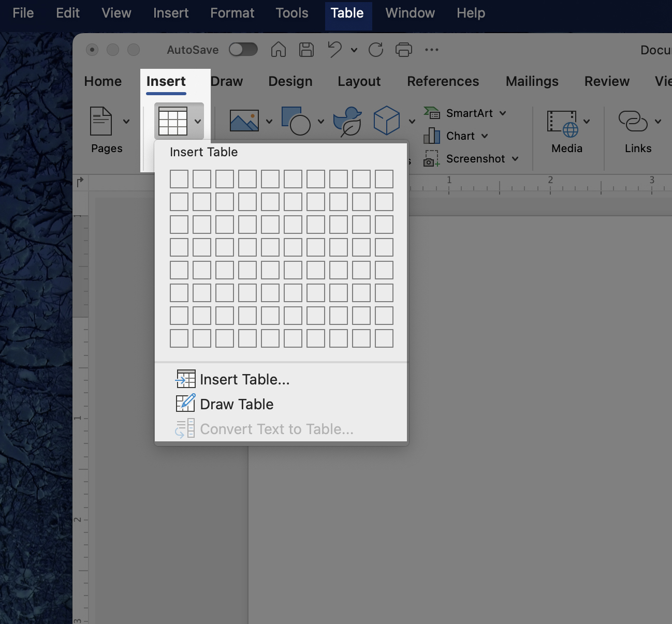The image size is (672, 624).
Task: Toggle the AutoSave switch
Action: (243, 50)
